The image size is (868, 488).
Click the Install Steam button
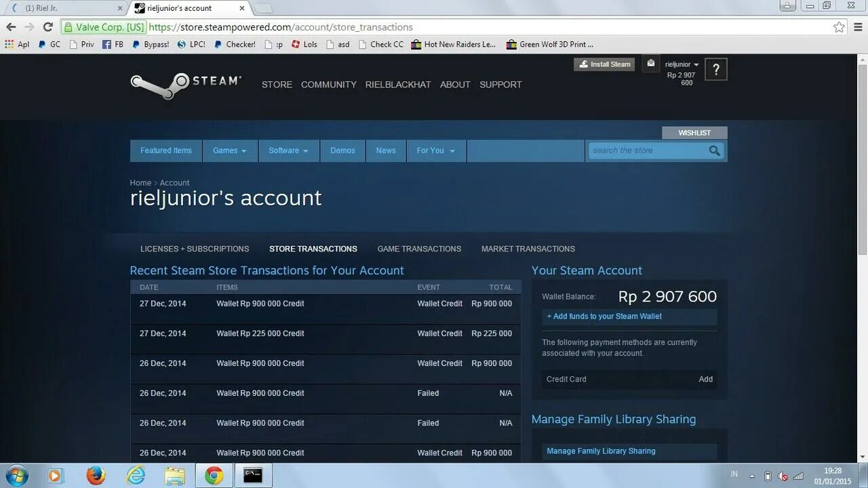(604, 64)
